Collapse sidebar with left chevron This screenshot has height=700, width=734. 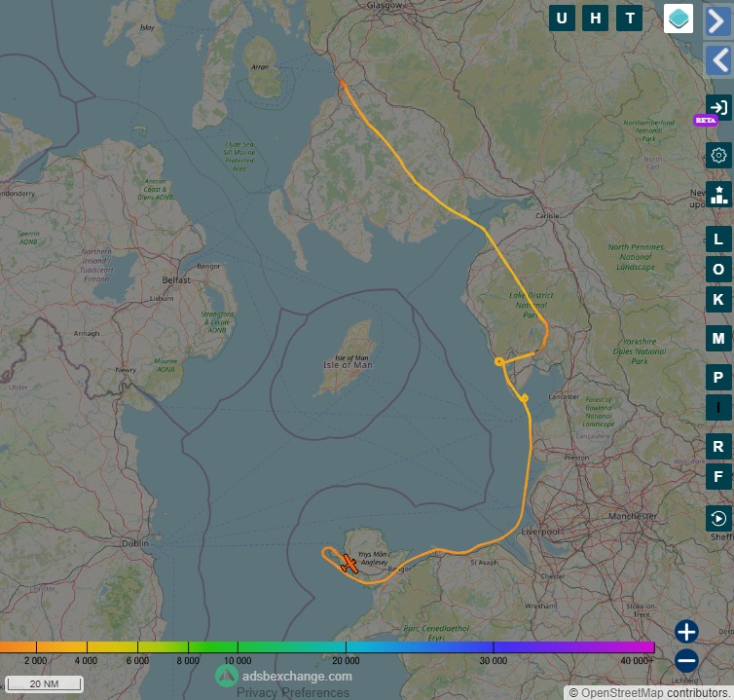point(718,60)
